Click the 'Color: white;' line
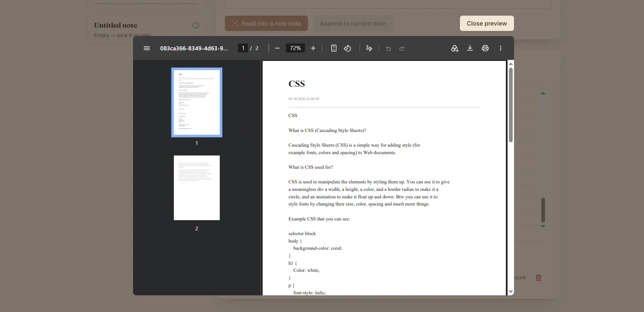This screenshot has width=644, height=312. (306, 270)
